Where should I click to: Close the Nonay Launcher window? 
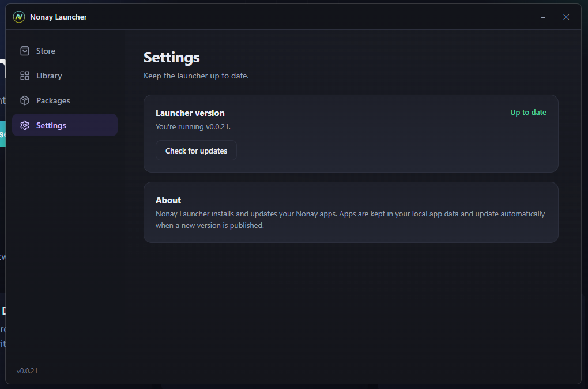point(566,17)
